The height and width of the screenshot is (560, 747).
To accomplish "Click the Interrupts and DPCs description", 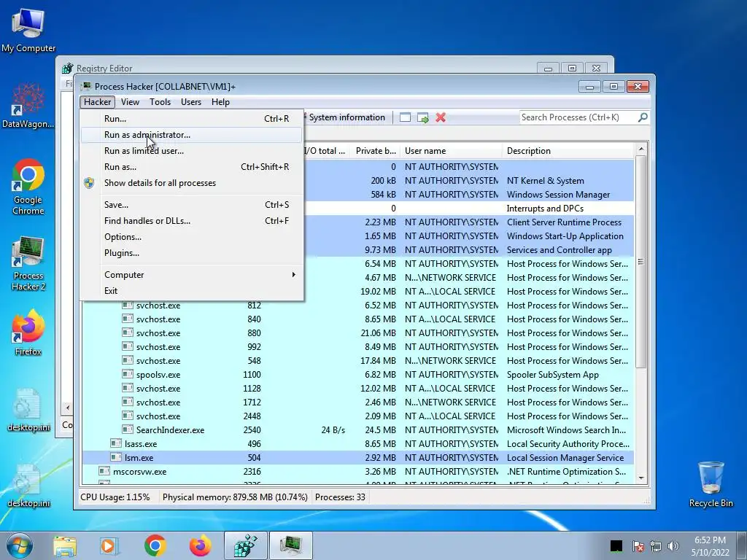I will pos(545,208).
